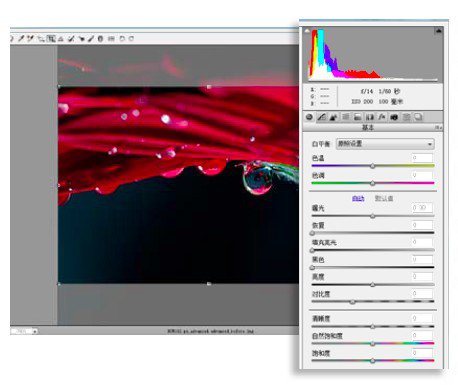This screenshot has width=458, height=385.
Task: Click the bottom-center crop handle on preview
Action: [x=209, y=284]
